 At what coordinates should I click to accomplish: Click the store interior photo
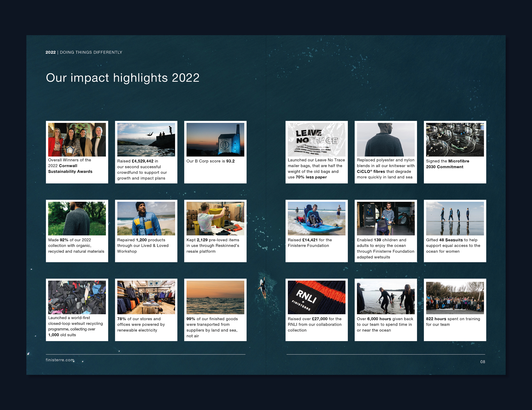pyautogui.click(x=146, y=297)
